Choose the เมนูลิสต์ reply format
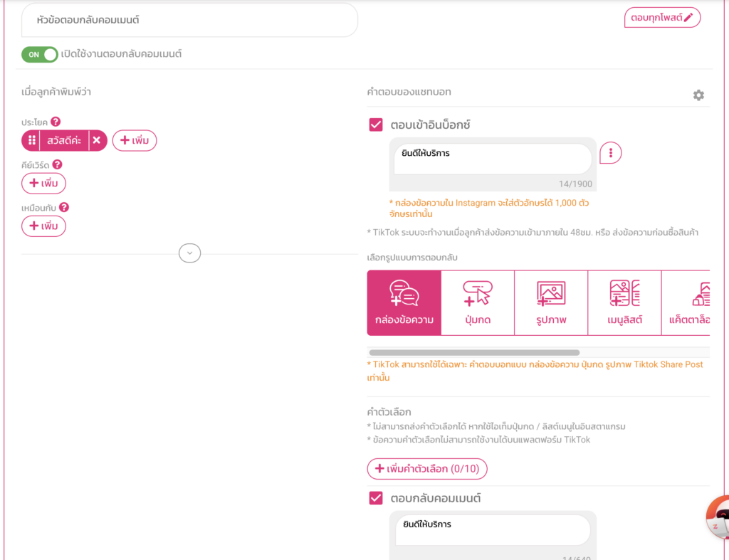The height and width of the screenshot is (560, 729). (x=624, y=302)
